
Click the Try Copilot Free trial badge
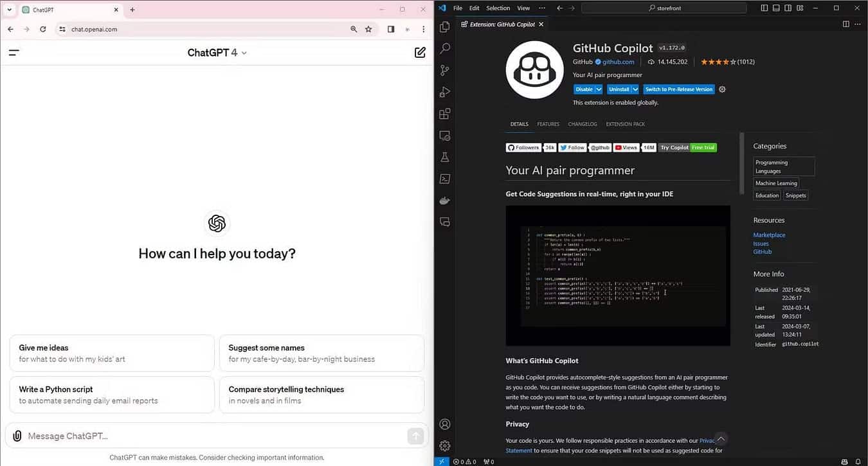[x=687, y=147]
